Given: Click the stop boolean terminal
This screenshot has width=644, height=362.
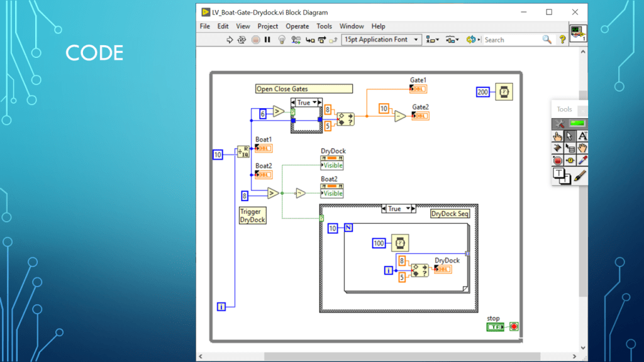Looking at the screenshot, I should tap(496, 327).
